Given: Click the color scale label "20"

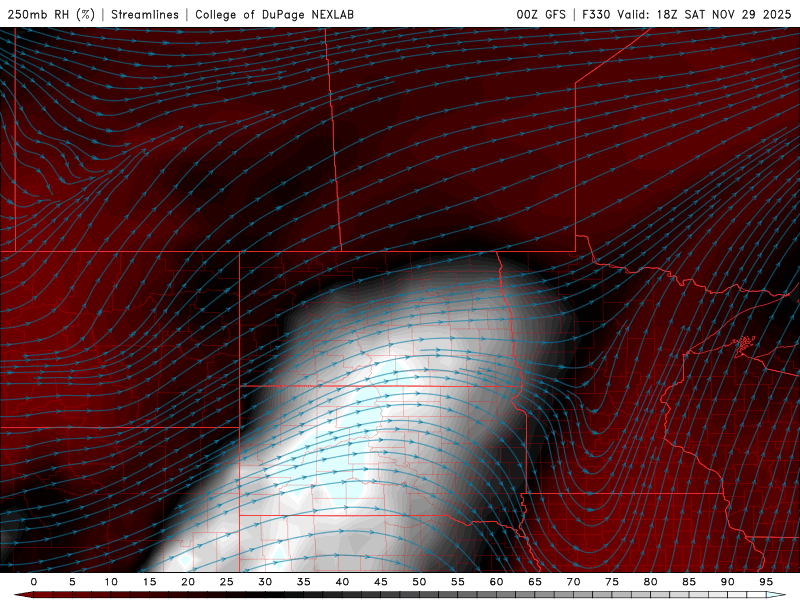Looking at the screenshot, I should 188,582.
